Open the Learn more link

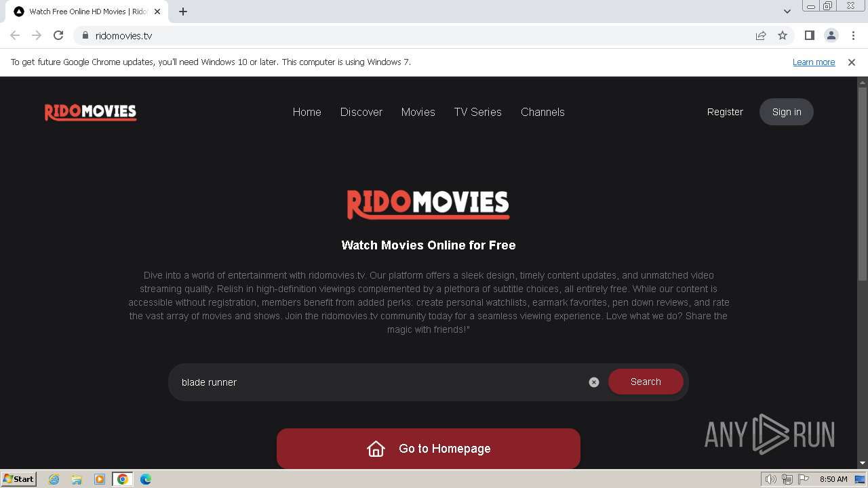tap(814, 62)
